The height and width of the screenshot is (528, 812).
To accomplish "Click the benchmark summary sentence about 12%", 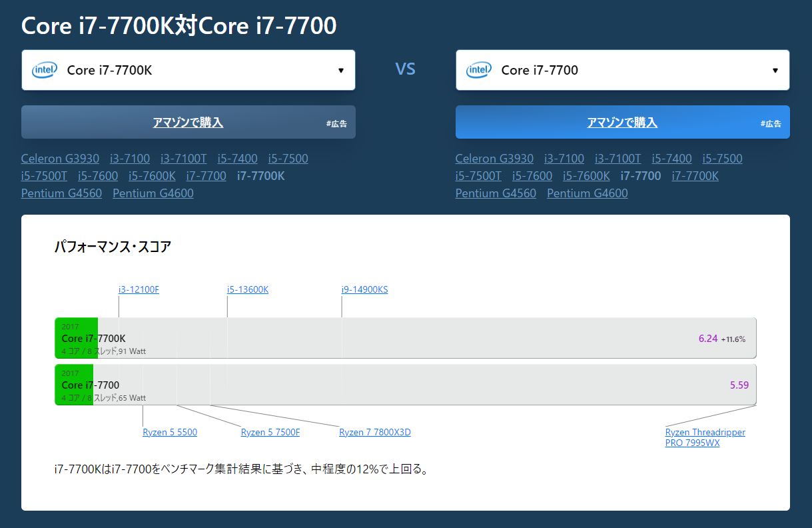I will 240,469.
